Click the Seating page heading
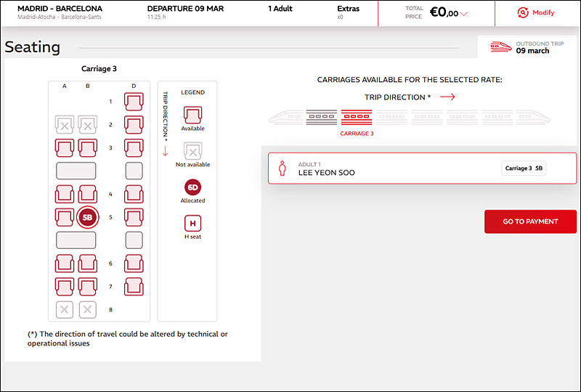The height and width of the screenshot is (392, 581). [33, 47]
